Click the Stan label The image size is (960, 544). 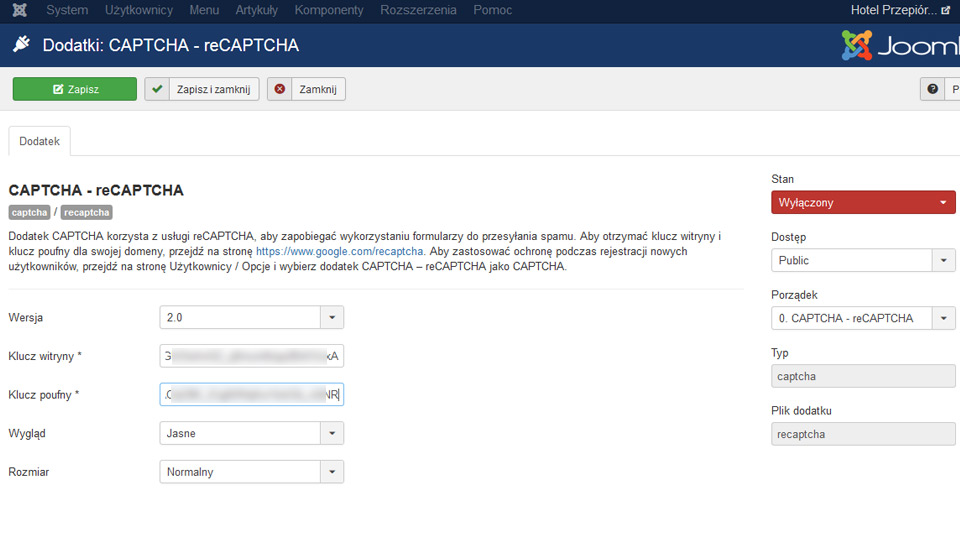[x=782, y=179]
